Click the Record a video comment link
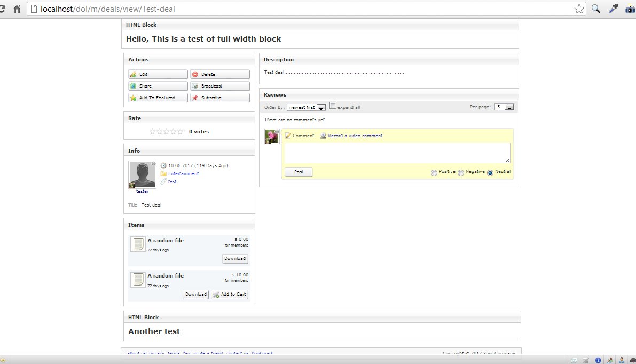This screenshot has width=636, height=364. point(355,136)
